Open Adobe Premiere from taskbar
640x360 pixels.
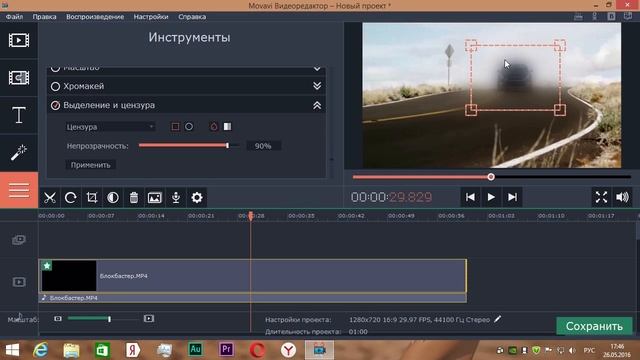click(x=227, y=349)
